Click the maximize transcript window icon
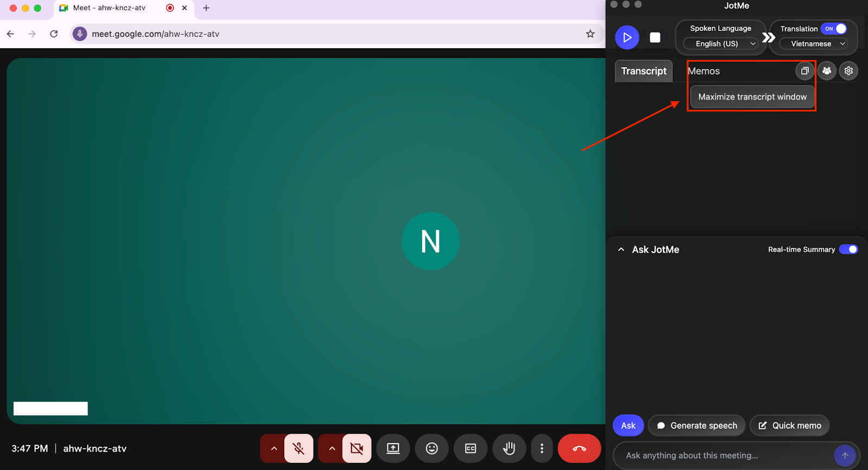 tap(805, 71)
